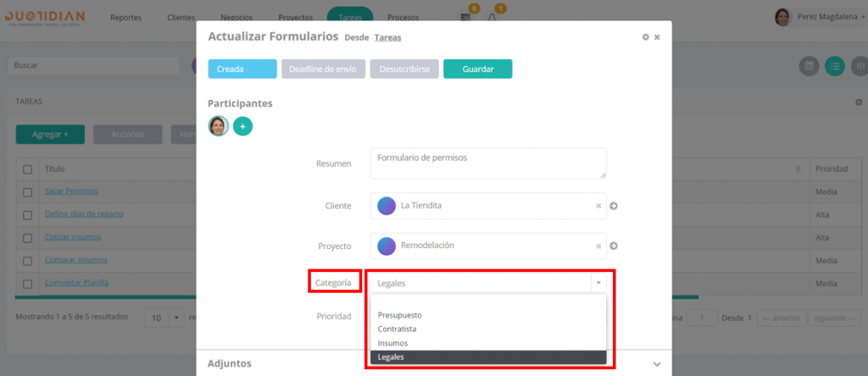Go to project Remodelación arrow icon
The image size is (868, 376).
[614, 246]
